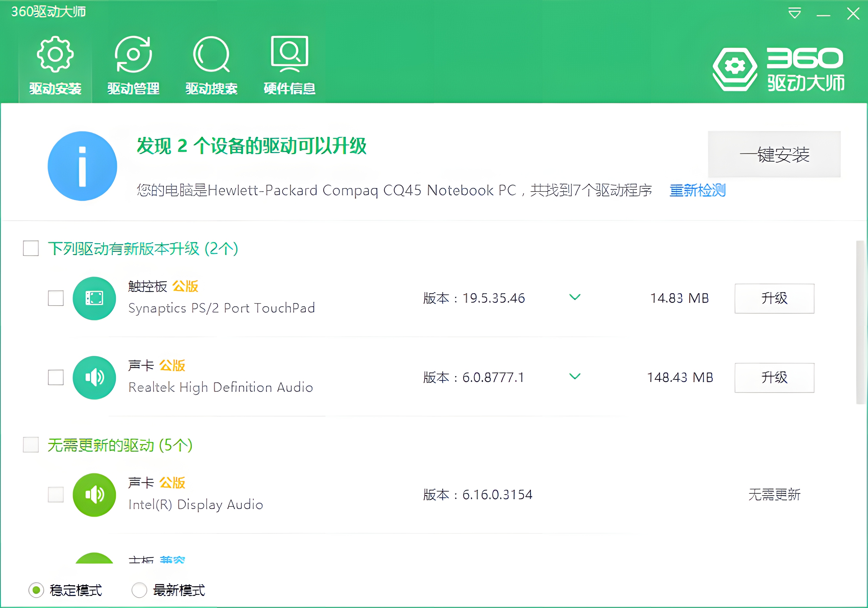The width and height of the screenshot is (868, 608).
Task: Open the 硬件信息 tab
Action: point(290,65)
